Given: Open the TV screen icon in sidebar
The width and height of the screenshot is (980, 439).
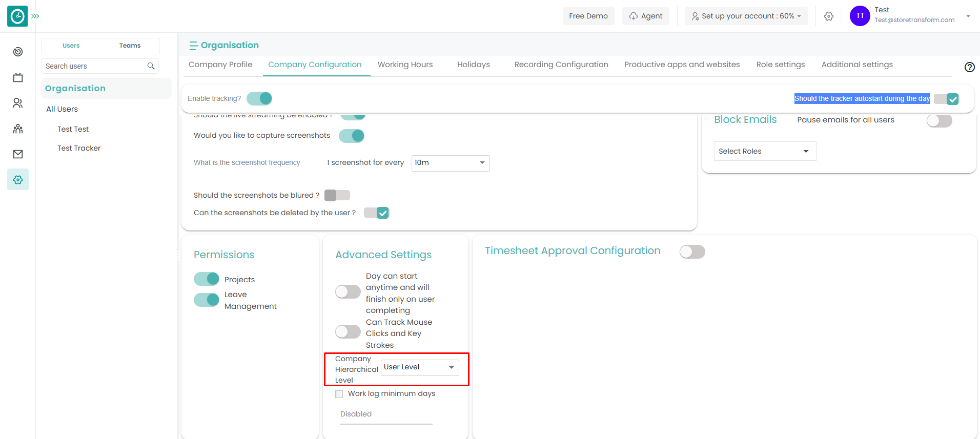Looking at the screenshot, I should (18, 77).
